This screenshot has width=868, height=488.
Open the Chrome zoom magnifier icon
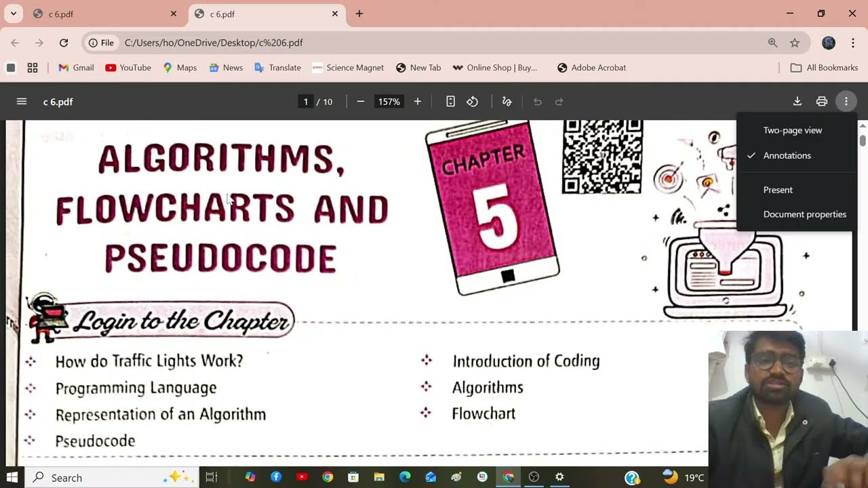tap(772, 43)
